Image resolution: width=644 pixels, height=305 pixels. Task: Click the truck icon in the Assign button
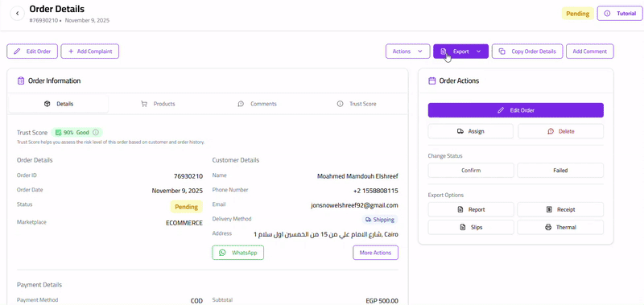[460, 131]
